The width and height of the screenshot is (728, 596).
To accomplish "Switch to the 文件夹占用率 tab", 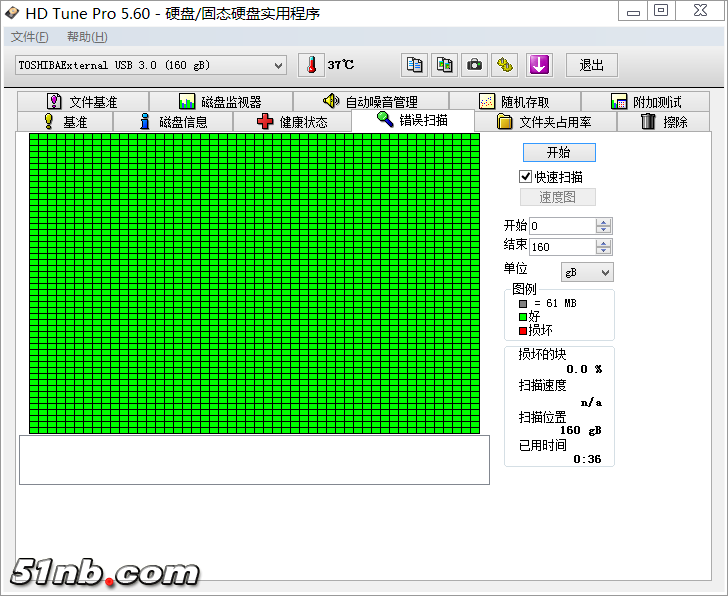I will click(546, 122).
